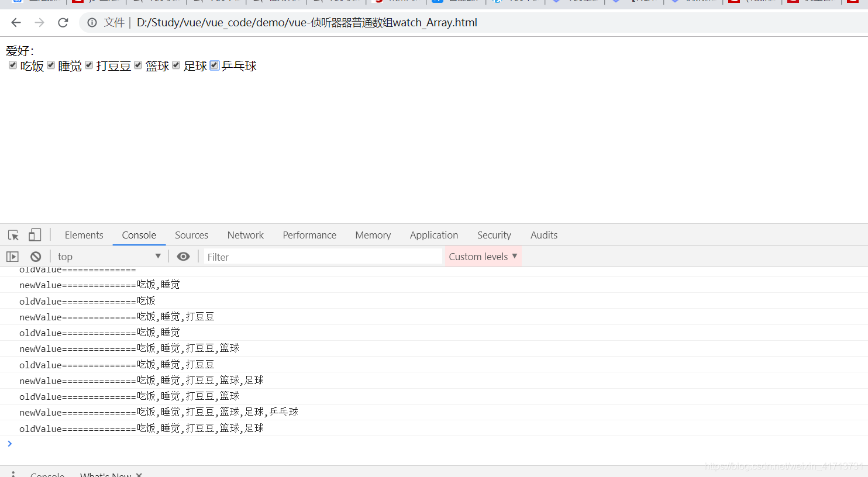Image resolution: width=868 pixels, height=477 pixels.
Task: Open the Custom levels dropdown
Action: [x=483, y=257]
